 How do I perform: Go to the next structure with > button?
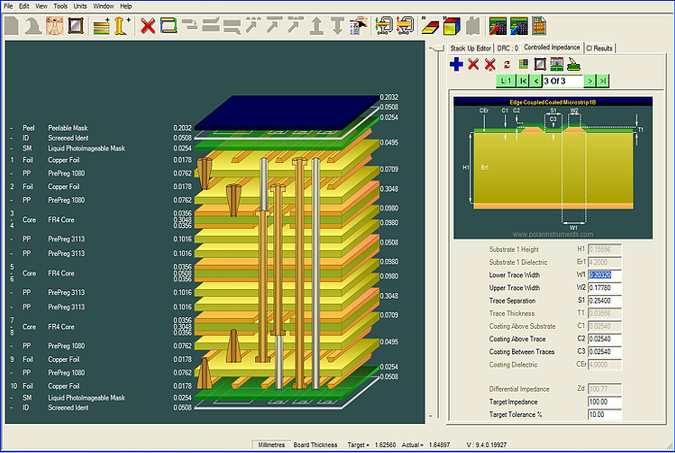(590, 80)
